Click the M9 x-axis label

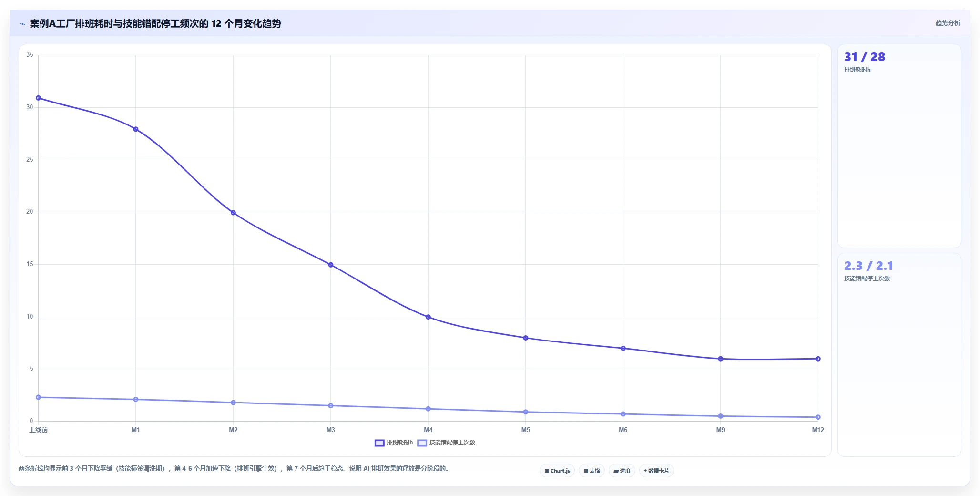click(721, 430)
